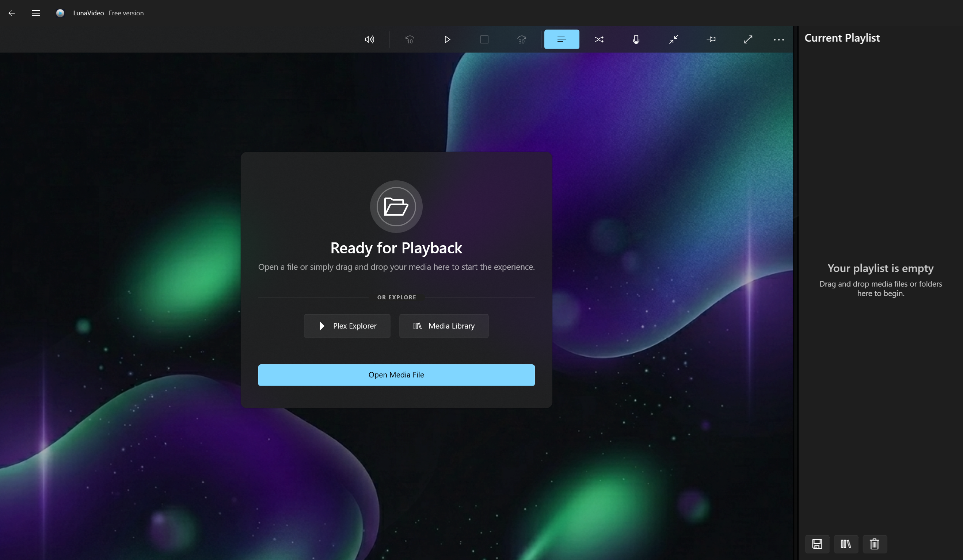Click the 'Free version' label
The image size is (963, 560).
(126, 13)
